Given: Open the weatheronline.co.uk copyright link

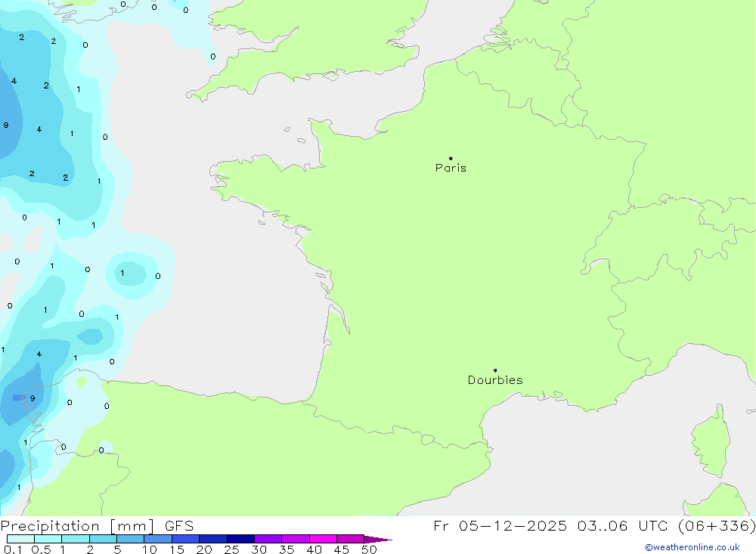Looking at the screenshot, I should pos(692,547).
